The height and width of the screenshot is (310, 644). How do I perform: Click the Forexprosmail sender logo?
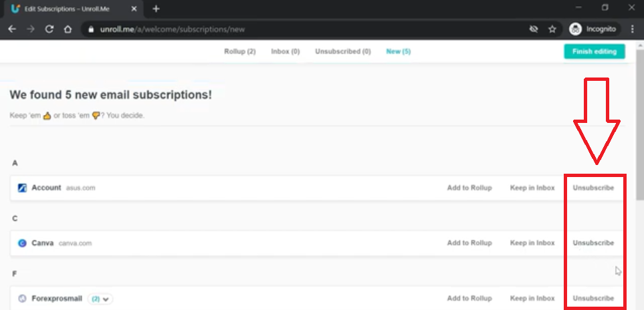point(22,299)
